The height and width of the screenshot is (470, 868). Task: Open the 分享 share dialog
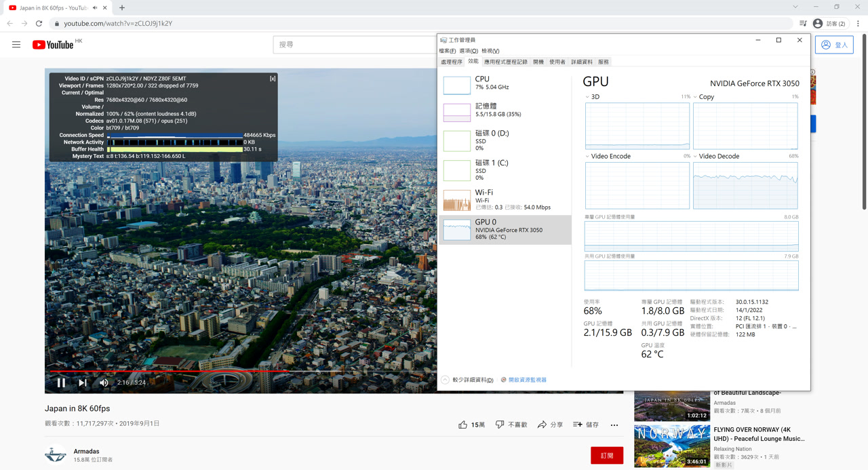[x=550, y=425]
